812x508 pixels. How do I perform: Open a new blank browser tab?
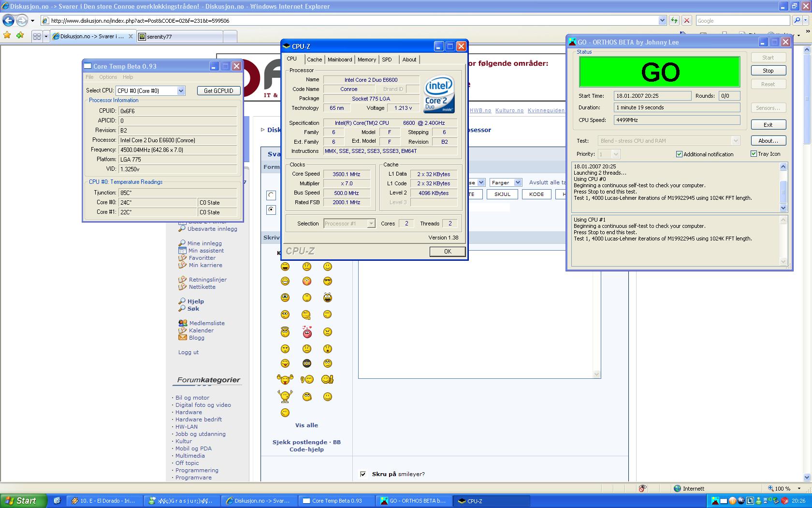[230, 36]
